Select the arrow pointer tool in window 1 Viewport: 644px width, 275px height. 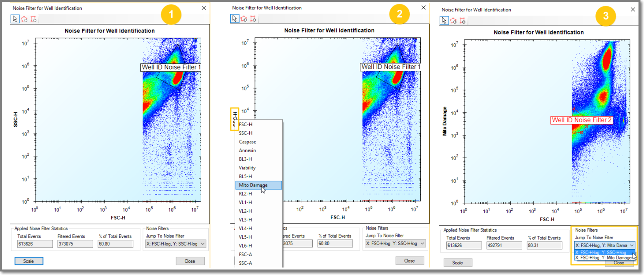[15, 19]
